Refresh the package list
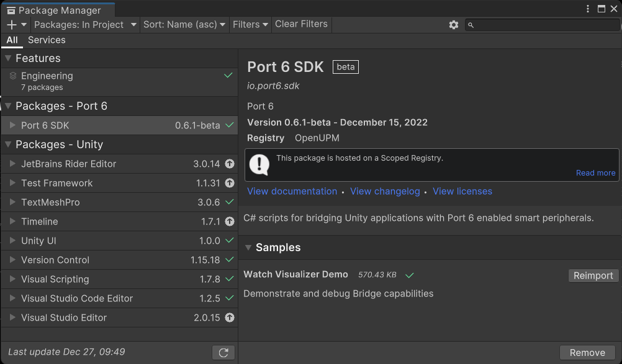 [x=223, y=352]
